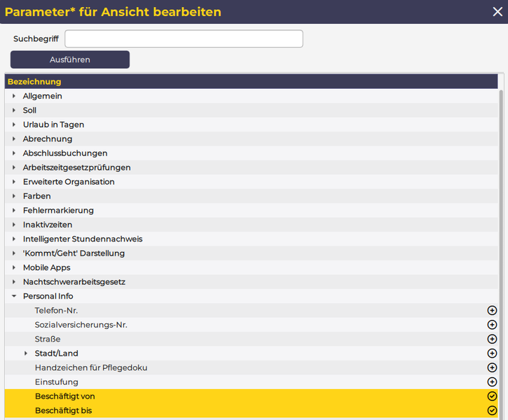Add Handzeichen für Pflegedoku via plus icon
This screenshot has width=508, height=420.
tap(492, 367)
